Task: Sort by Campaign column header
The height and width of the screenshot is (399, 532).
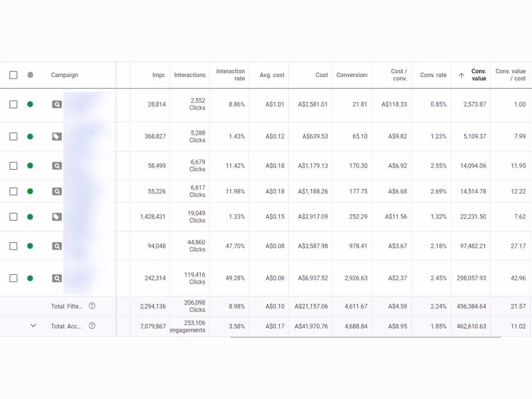Action: coord(64,75)
